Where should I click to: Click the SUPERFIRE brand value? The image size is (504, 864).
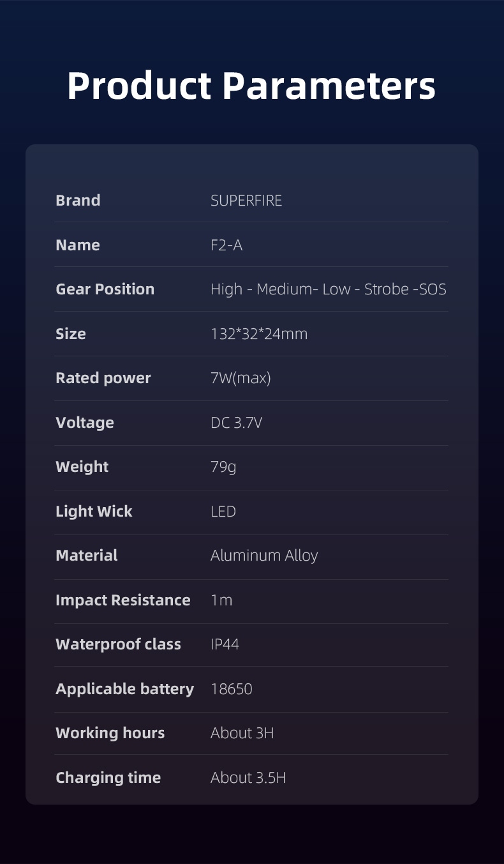click(x=246, y=200)
